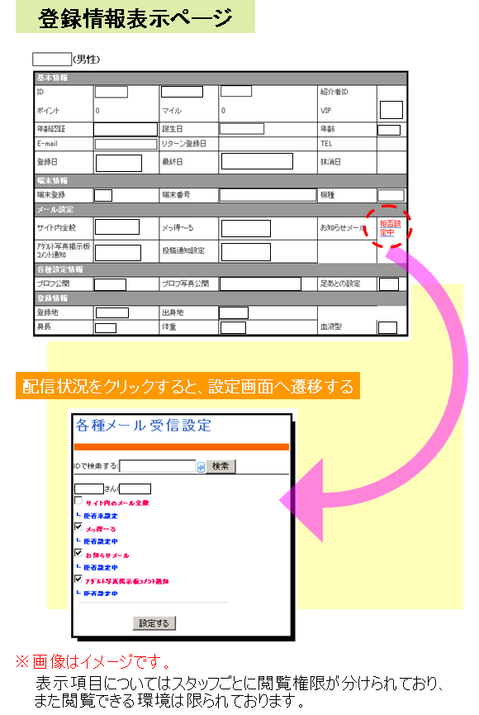479x715 pixels.
Task: Click the 血液型 label cell
Action: pyautogui.click(x=331, y=327)
